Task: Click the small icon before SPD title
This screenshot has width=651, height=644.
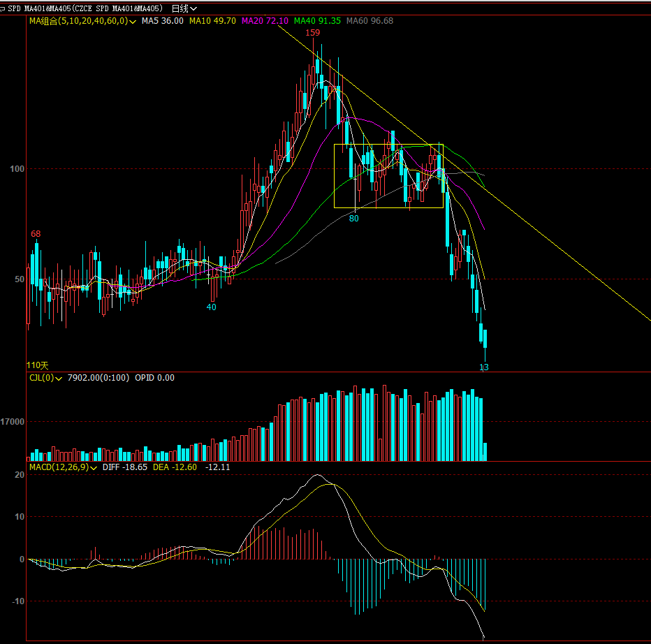Action: click(3, 8)
